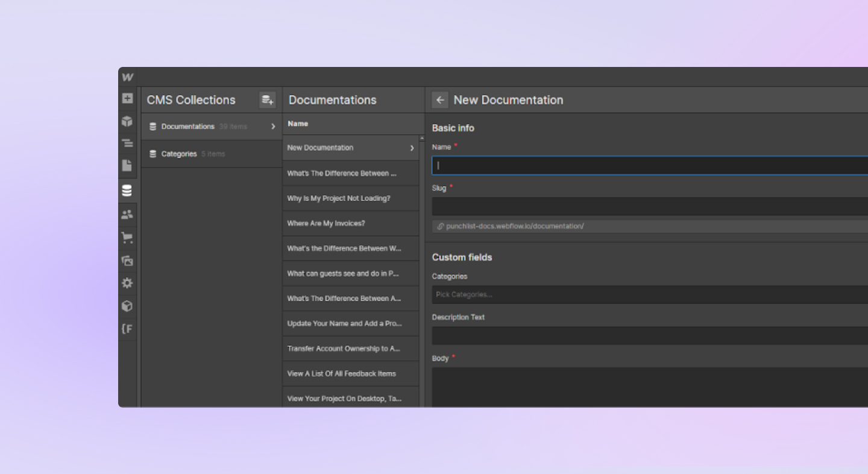This screenshot has width=868, height=474.
Task: Go back using the arrow in New Documentation header
Action: click(x=439, y=100)
